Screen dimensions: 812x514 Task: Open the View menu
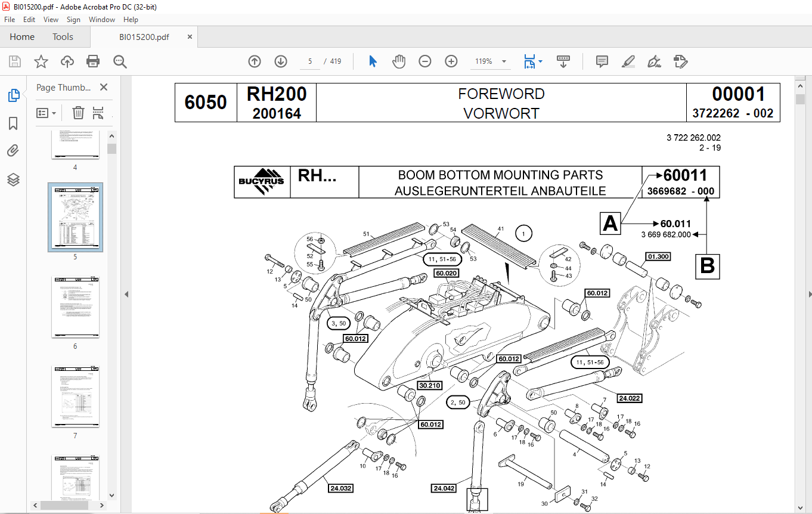(x=51, y=20)
